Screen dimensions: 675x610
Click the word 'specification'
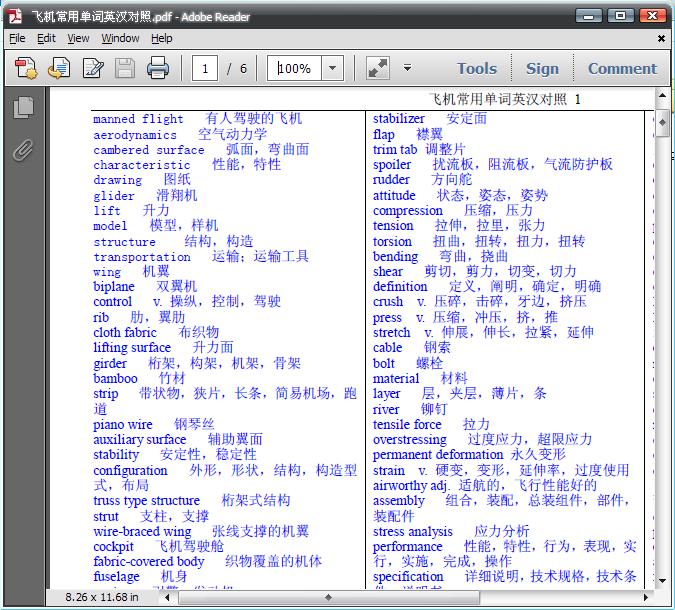click(x=408, y=577)
